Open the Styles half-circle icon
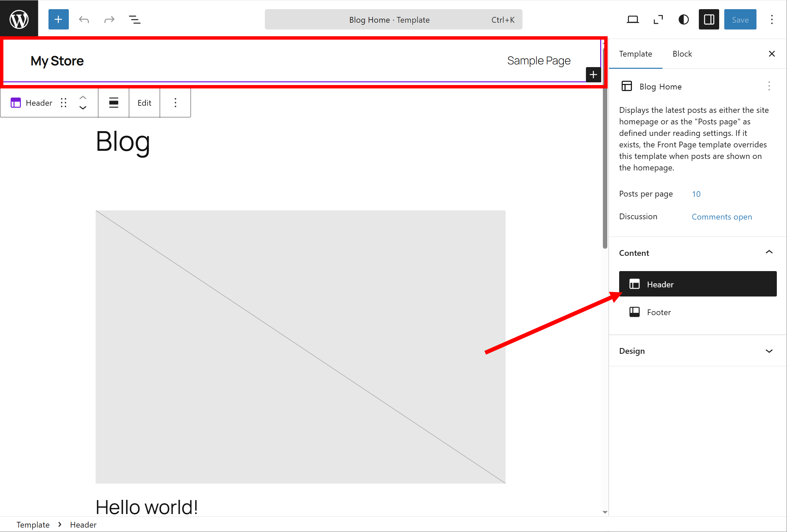The image size is (787, 532). pyautogui.click(x=683, y=20)
